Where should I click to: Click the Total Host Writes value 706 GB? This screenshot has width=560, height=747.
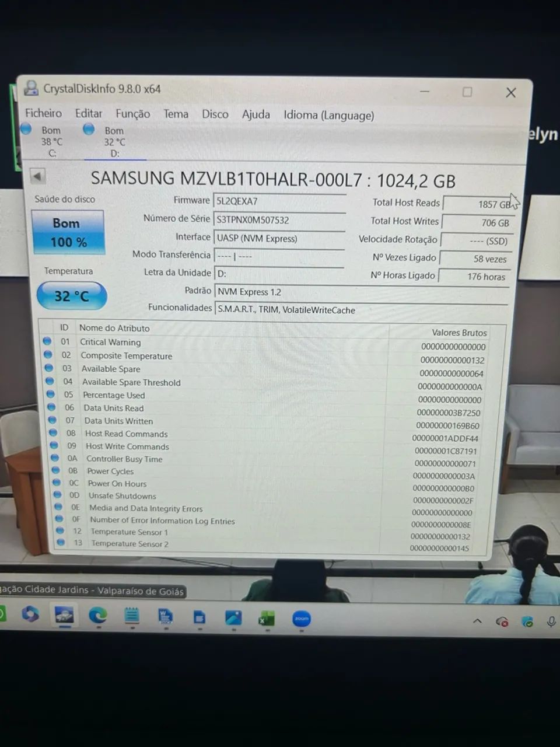(x=477, y=223)
